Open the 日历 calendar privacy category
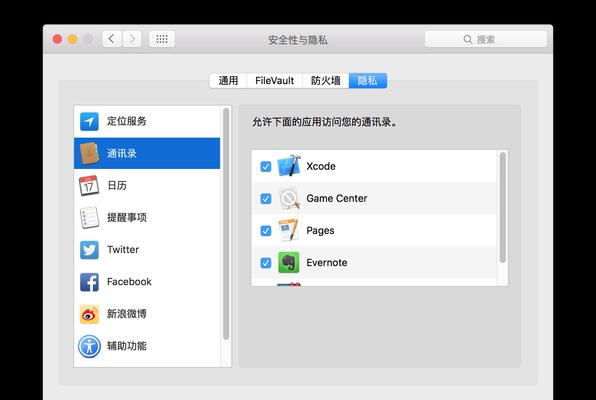The image size is (596, 400). [147, 186]
